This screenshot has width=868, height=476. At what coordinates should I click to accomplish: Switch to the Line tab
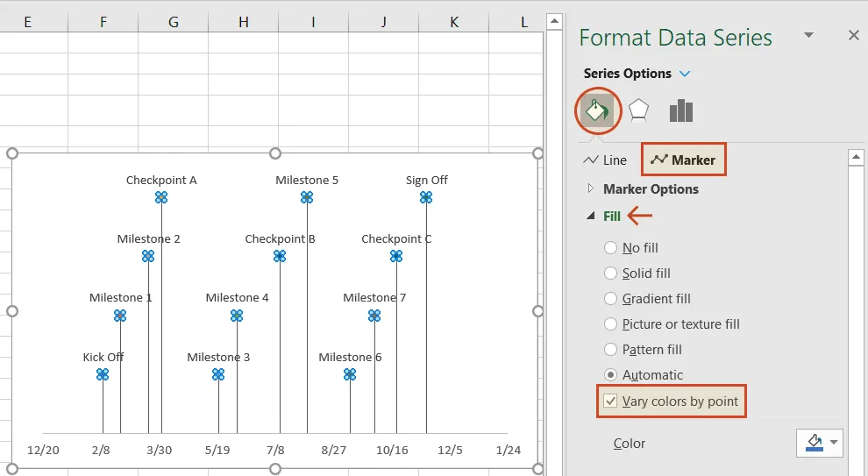pyautogui.click(x=605, y=160)
